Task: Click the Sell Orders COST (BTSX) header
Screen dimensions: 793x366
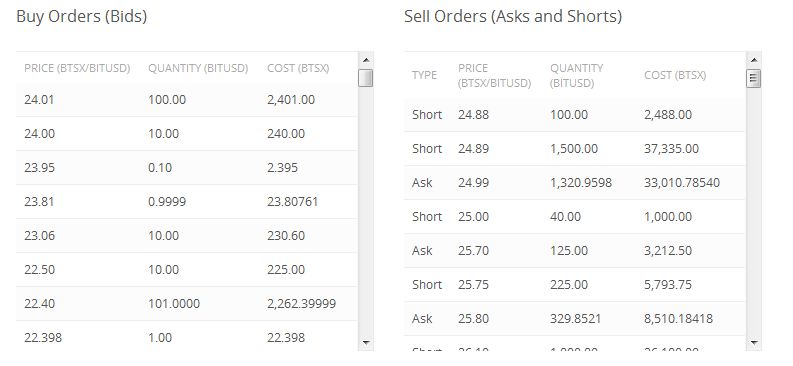Action: pyautogui.click(x=675, y=75)
